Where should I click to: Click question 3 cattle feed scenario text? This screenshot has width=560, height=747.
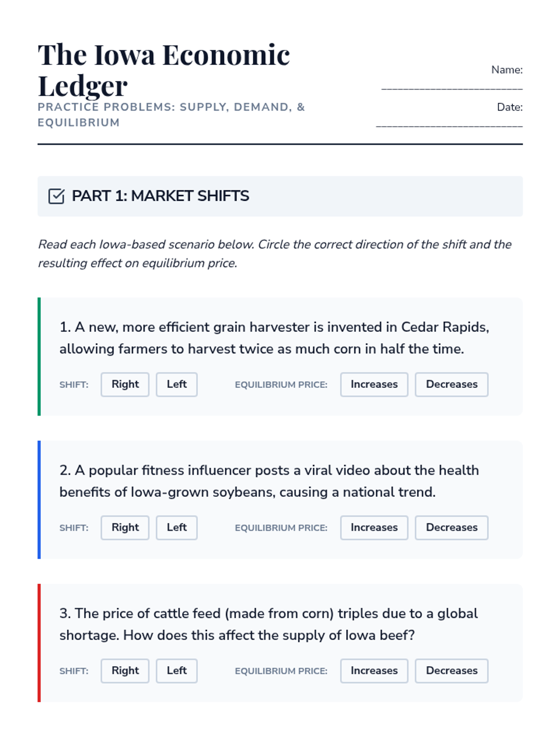(x=268, y=624)
